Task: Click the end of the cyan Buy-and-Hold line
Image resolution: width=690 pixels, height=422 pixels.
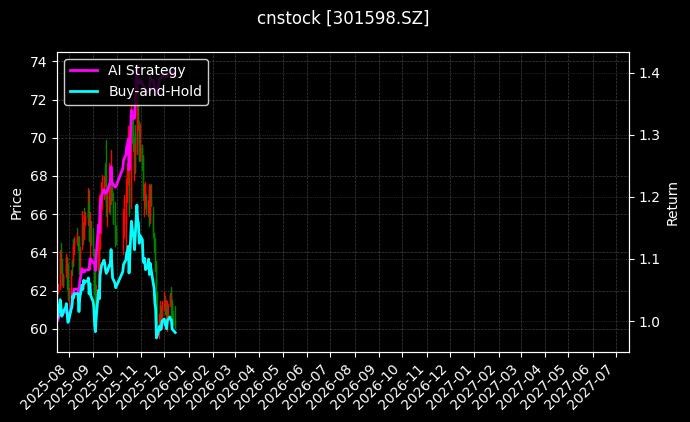Action: [176, 332]
